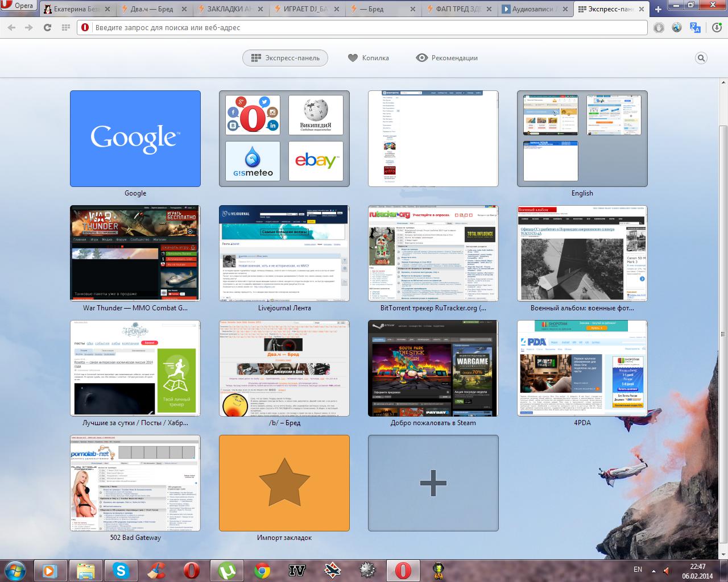728x582 pixels.
Task: Open the English speed dial folder
Action: [x=582, y=139]
